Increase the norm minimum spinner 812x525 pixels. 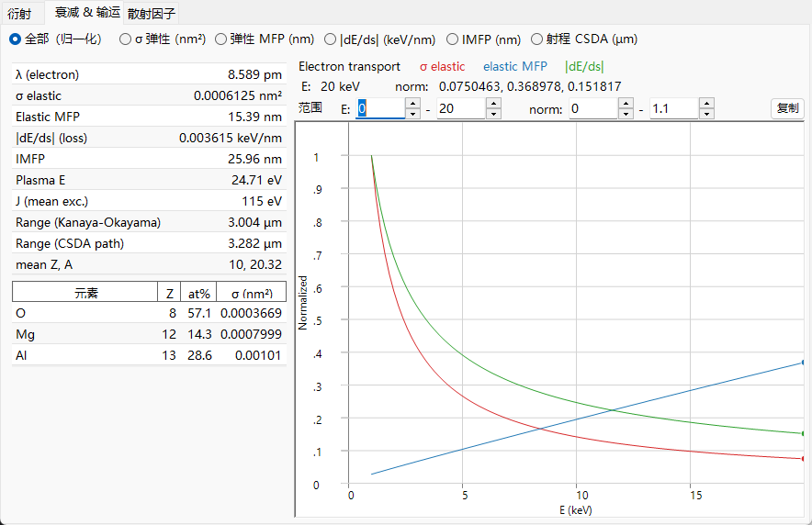(x=626, y=103)
